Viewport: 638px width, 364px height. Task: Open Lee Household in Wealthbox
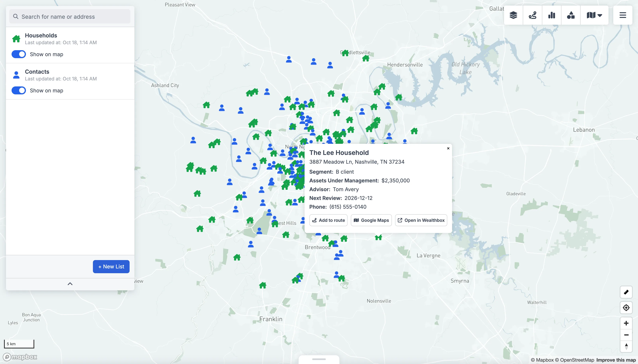421,220
